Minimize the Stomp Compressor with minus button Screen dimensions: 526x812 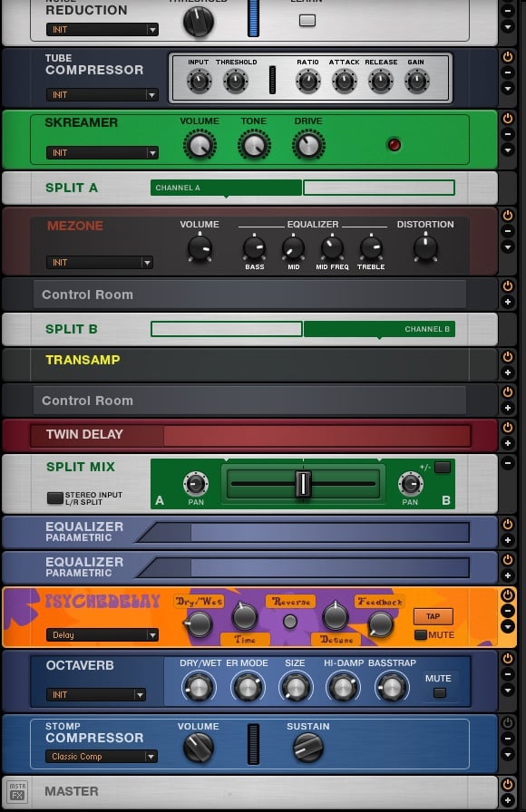[508, 738]
